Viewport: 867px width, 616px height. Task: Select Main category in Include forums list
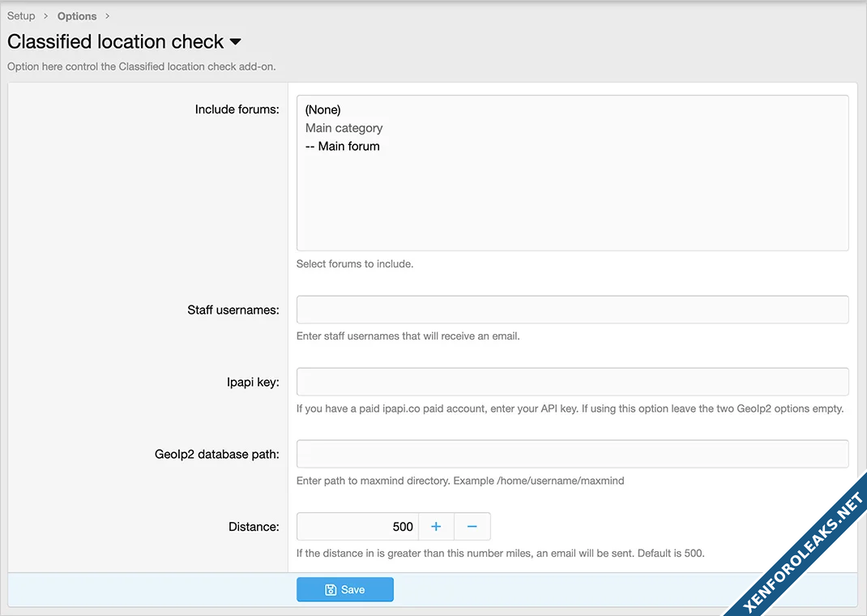coord(344,128)
